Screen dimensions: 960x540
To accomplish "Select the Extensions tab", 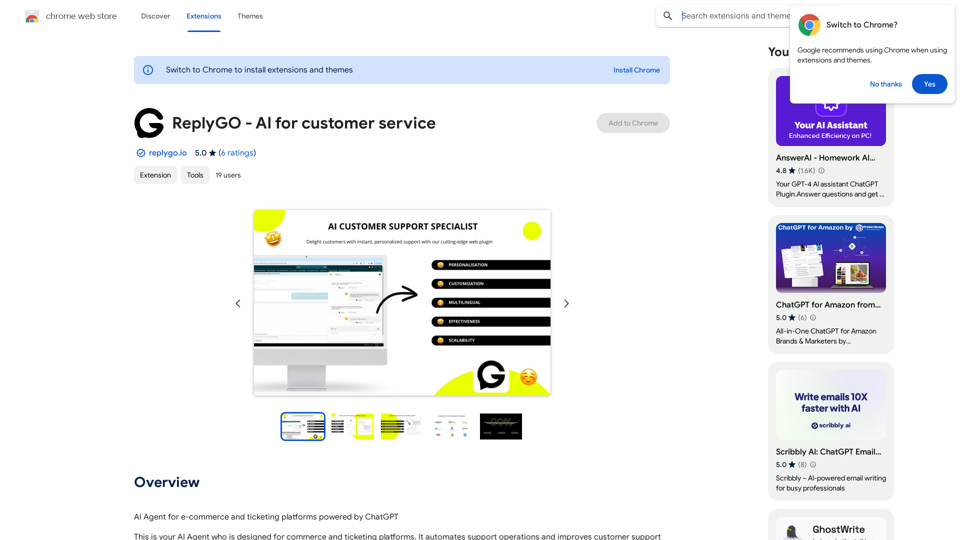I will tap(204, 16).
